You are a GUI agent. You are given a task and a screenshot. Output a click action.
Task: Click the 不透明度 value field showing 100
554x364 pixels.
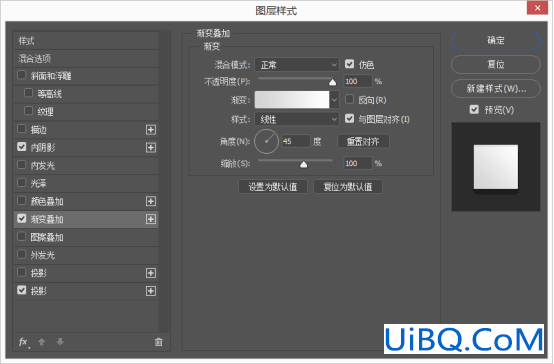(x=358, y=81)
